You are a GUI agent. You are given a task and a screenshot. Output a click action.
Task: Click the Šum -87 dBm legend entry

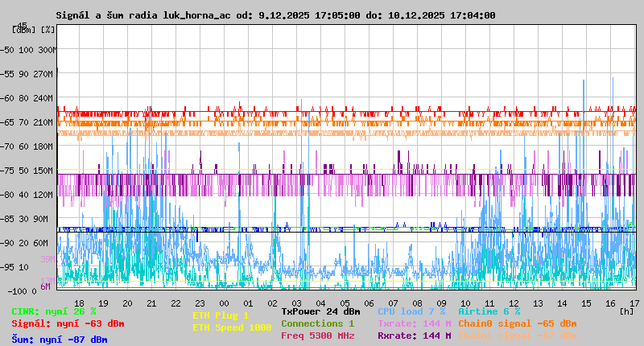(60, 340)
